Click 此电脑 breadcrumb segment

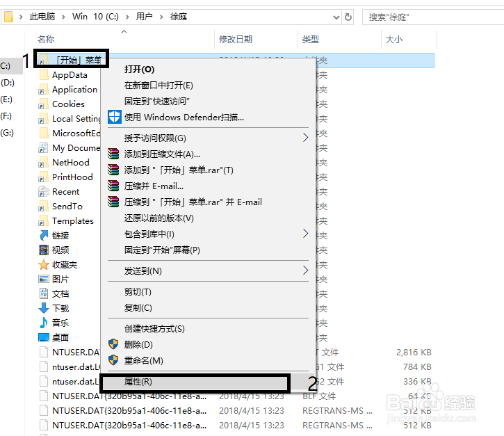tap(42, 17)
